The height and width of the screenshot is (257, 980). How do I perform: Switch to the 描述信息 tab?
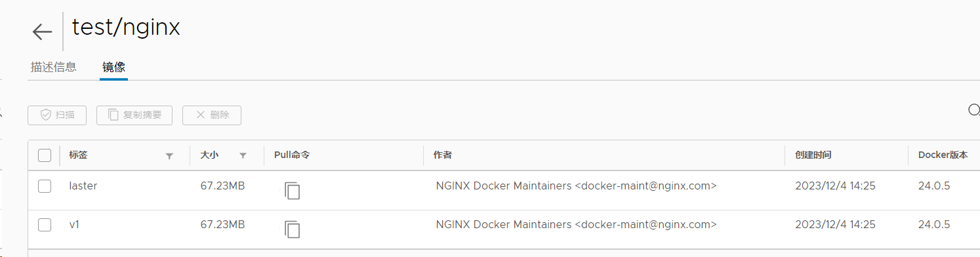pos(54,67)
